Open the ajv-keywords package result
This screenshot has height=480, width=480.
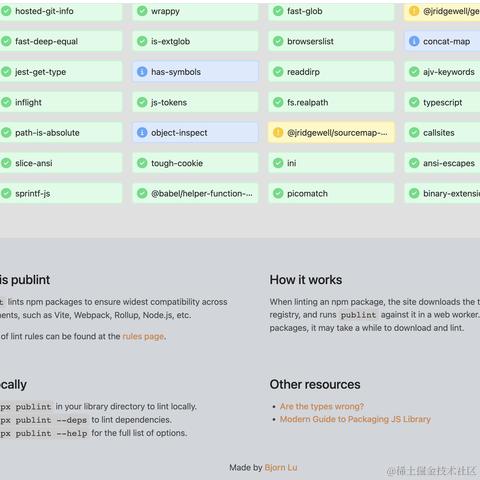click(442, 72)
